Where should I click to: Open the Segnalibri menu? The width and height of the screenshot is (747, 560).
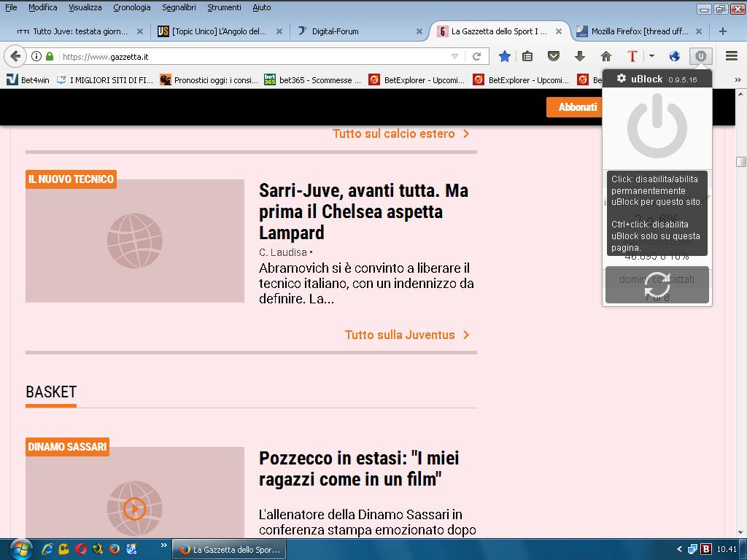click(179, 7)
